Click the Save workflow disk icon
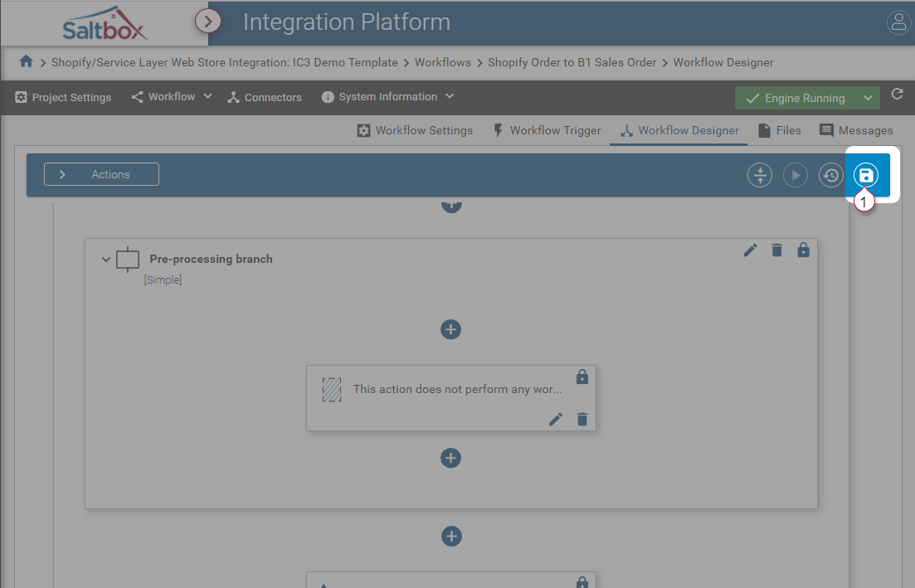 pos(865,175)
